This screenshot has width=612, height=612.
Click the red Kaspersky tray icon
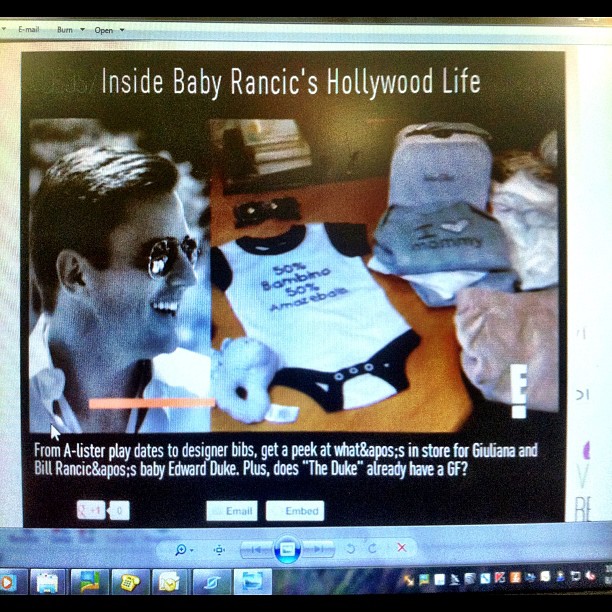[500, 578]
